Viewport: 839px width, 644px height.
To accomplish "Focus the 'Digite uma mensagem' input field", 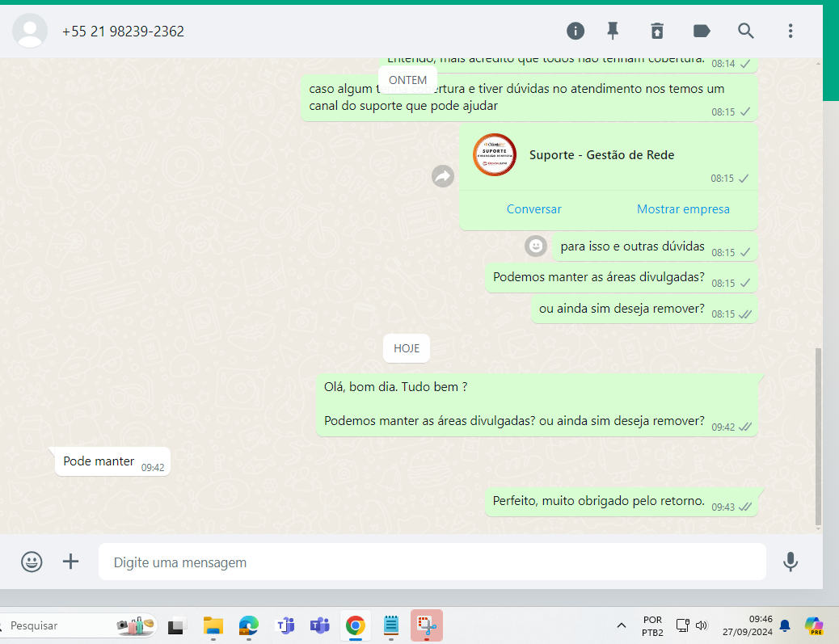I will tap(432, 562).
